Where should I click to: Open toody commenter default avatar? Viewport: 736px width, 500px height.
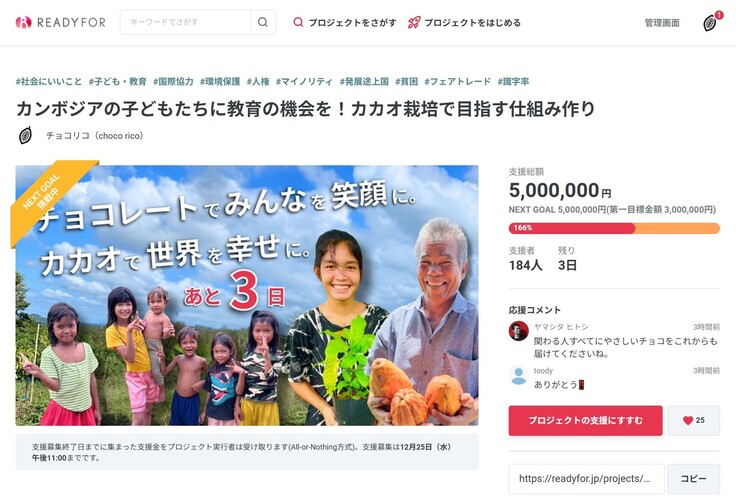(x=519, y=376)
